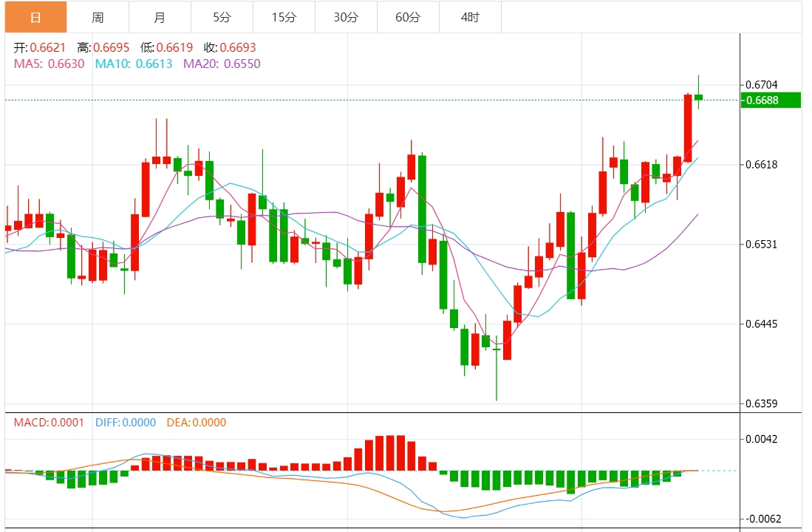Click the MA20: 0.6550 indicator label
This screenshot has width=812, height=532.
[222, 64]
